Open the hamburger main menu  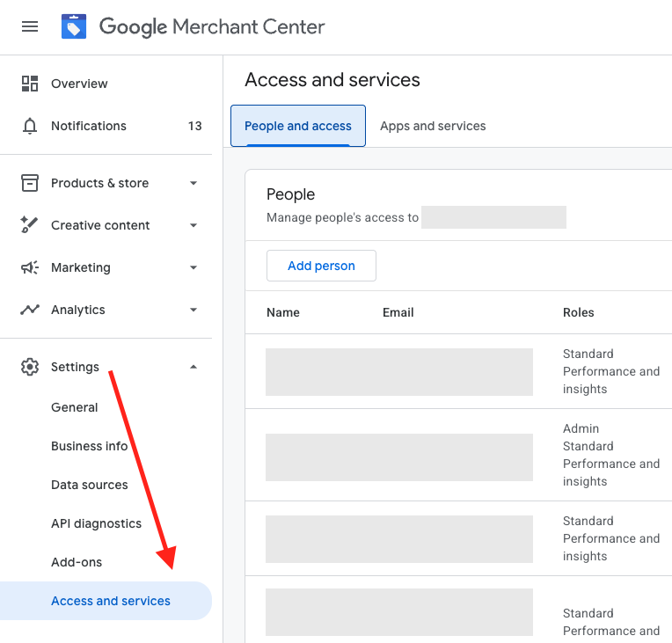pyautogui.click(x=30, y=26)
